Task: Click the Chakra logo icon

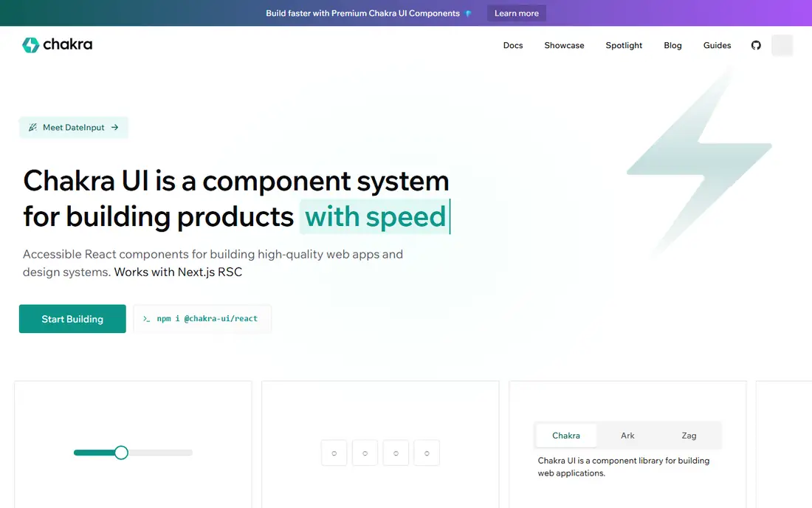Action: pos(30,45)
